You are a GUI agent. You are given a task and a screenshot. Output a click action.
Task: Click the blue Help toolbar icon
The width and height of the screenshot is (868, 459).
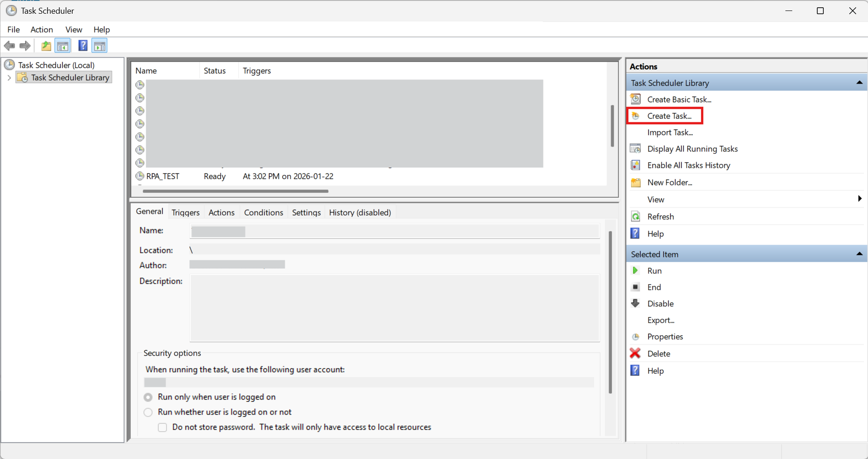(x=83, y=46)
